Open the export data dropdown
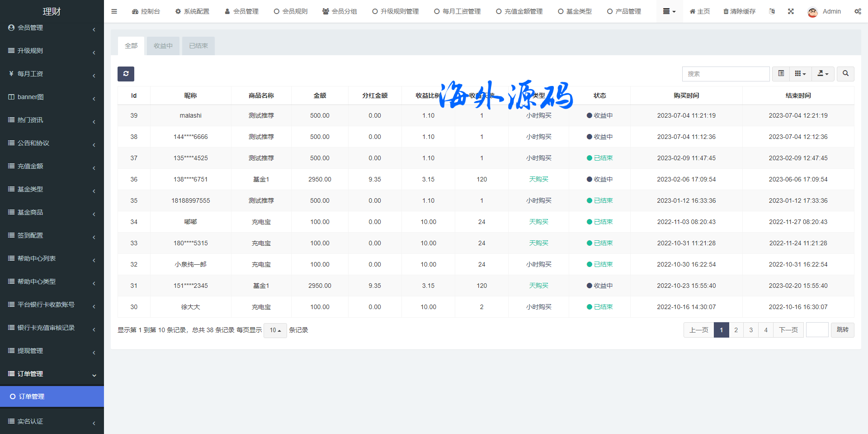This screenshot has height=434, width=868. click(x=823, y=74)
